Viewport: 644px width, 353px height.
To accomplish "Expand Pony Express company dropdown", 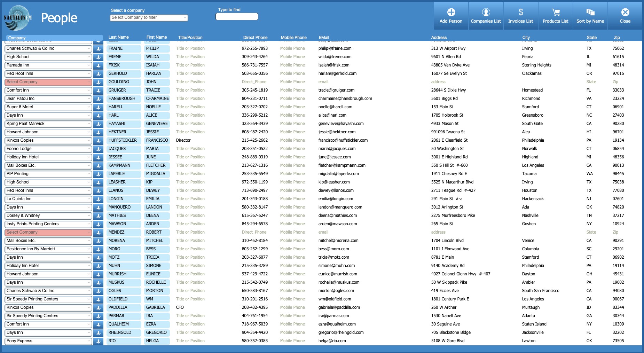I will [x=48, y=341].
